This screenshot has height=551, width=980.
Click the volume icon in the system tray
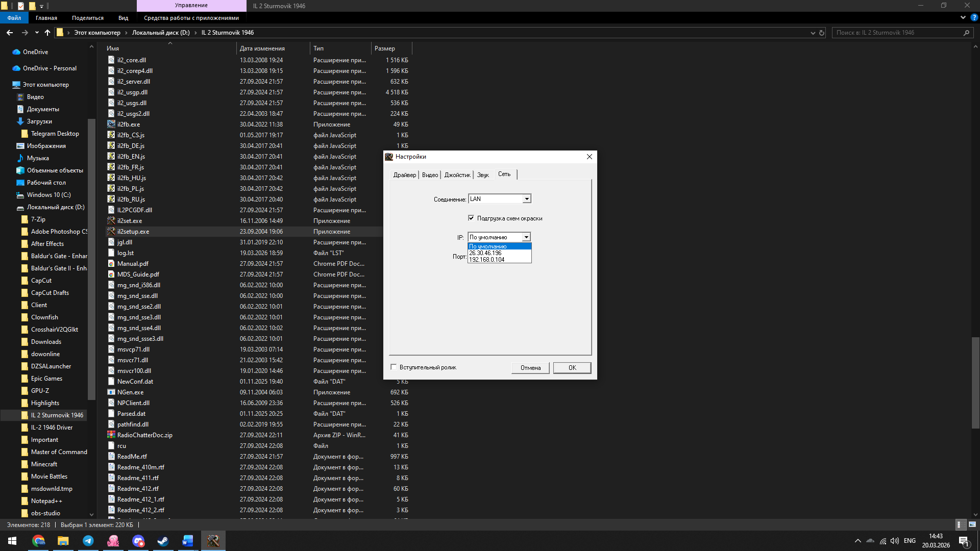pyautogui.click(x=895, y=541)
